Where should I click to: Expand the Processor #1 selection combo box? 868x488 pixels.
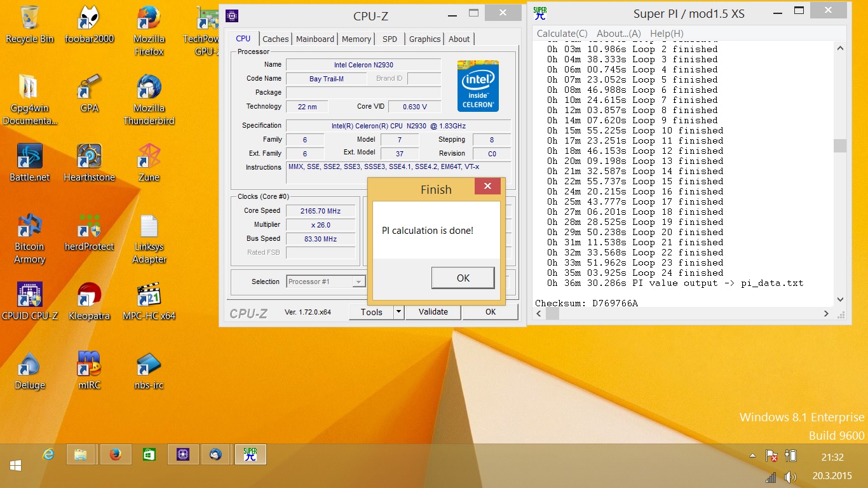point(325,281)
